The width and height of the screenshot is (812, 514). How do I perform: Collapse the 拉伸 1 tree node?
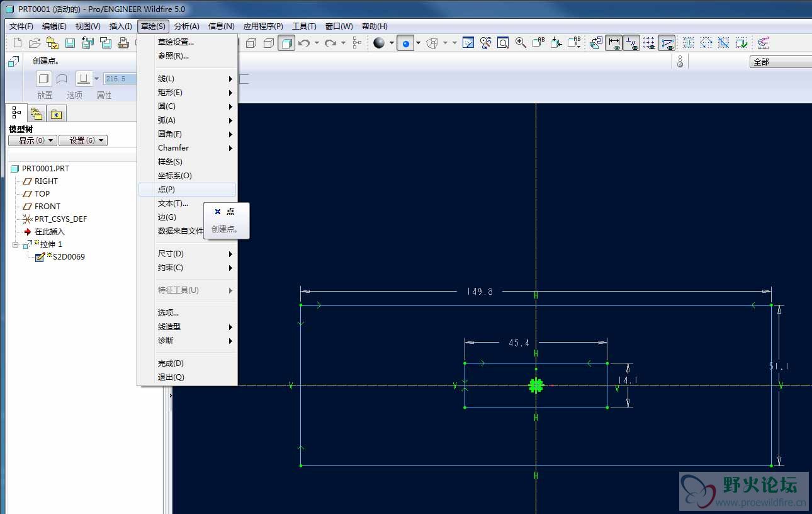[x=16, y=244]
